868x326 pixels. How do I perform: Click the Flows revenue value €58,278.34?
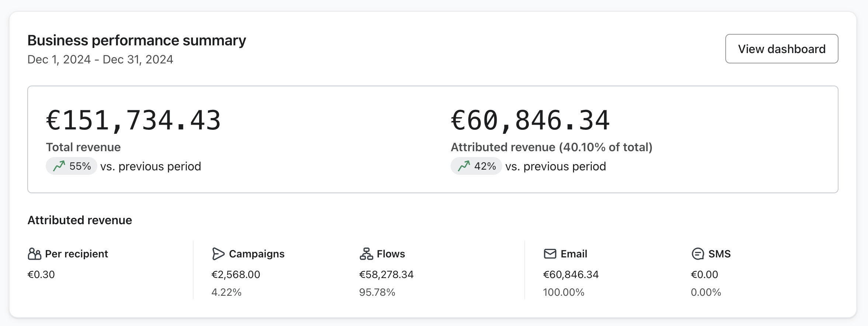tap(386, 275)
